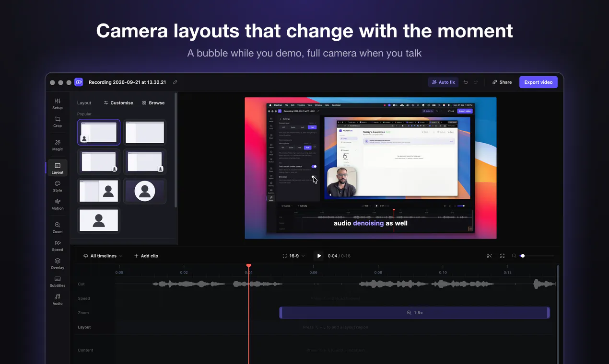This screenshot has height=364, width=609.
Task: Expand the All timelines dropdown
Action: (x=103, y=256)
